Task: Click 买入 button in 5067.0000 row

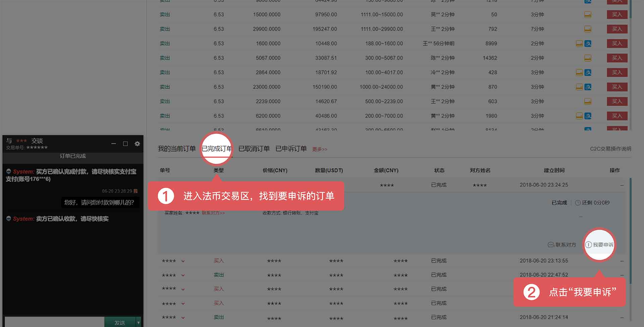Action: 617,58
